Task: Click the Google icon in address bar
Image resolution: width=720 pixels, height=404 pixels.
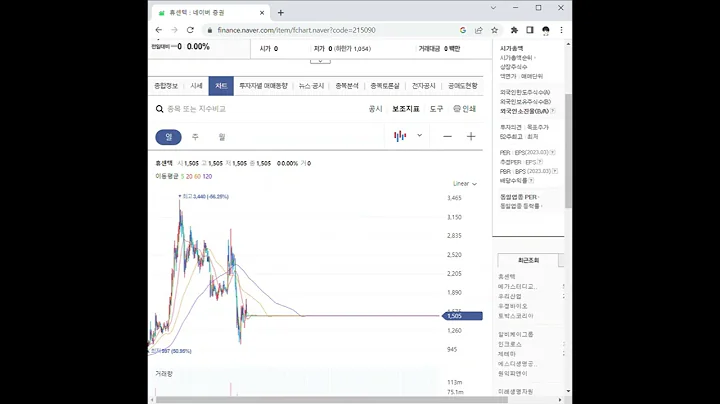Action: [463, 30]
